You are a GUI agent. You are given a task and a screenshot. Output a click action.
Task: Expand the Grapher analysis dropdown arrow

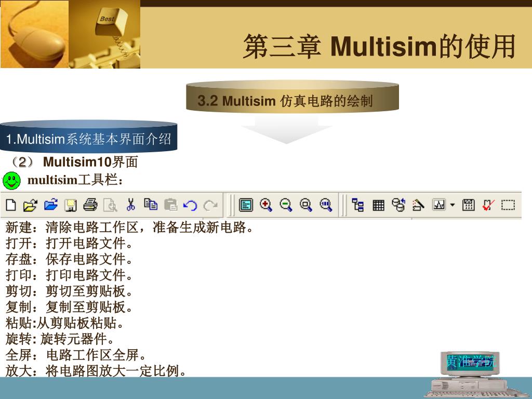click(453, 205)
